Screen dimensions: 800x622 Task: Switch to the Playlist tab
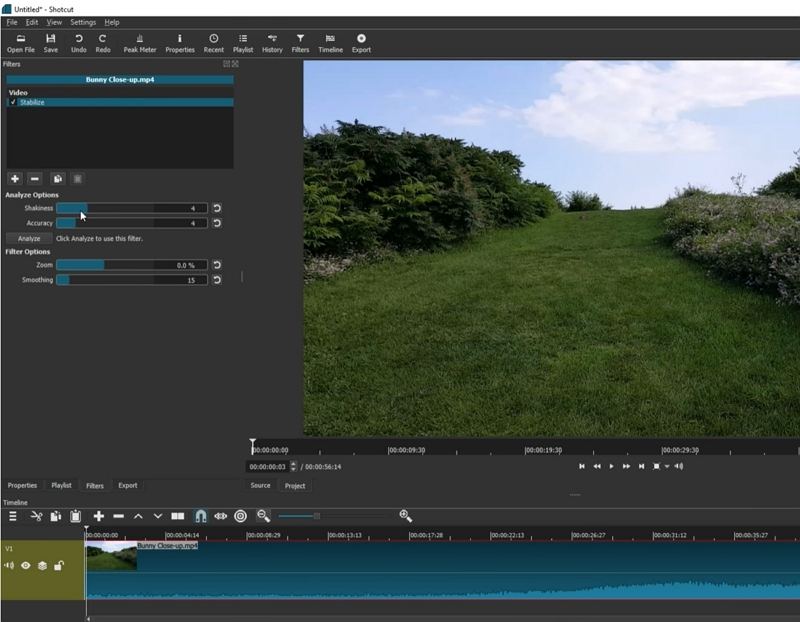(59, 486)
